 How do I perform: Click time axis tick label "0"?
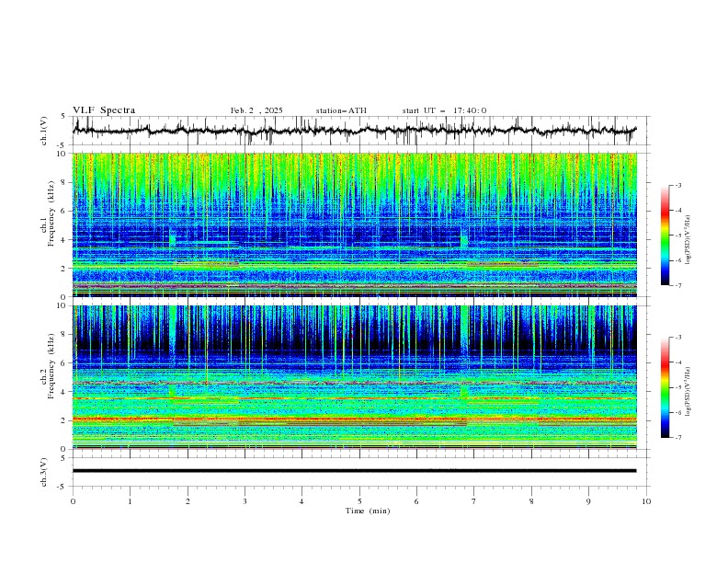[x=73, y=501]
